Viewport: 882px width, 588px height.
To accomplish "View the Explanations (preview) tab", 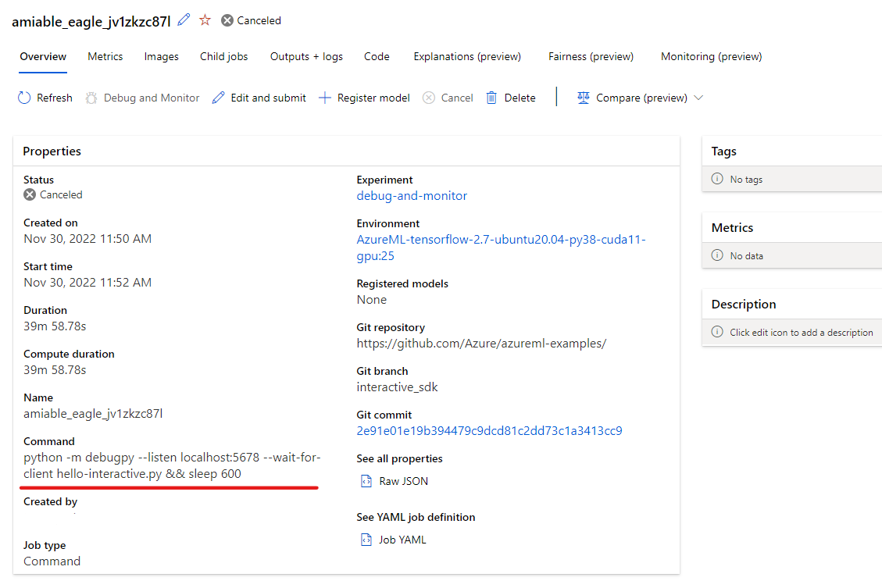I will [467, 56].
